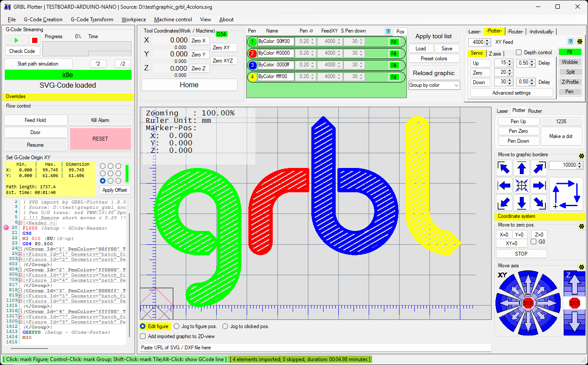588x365 pixels.
Task: Open G-Code Creation menu
Action: [43, 20]
